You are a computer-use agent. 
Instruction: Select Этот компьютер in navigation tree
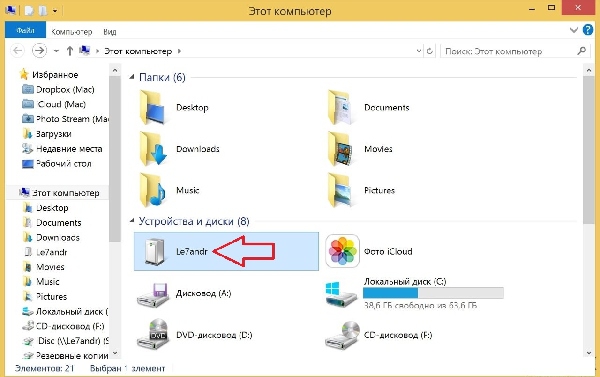point(59,193)
